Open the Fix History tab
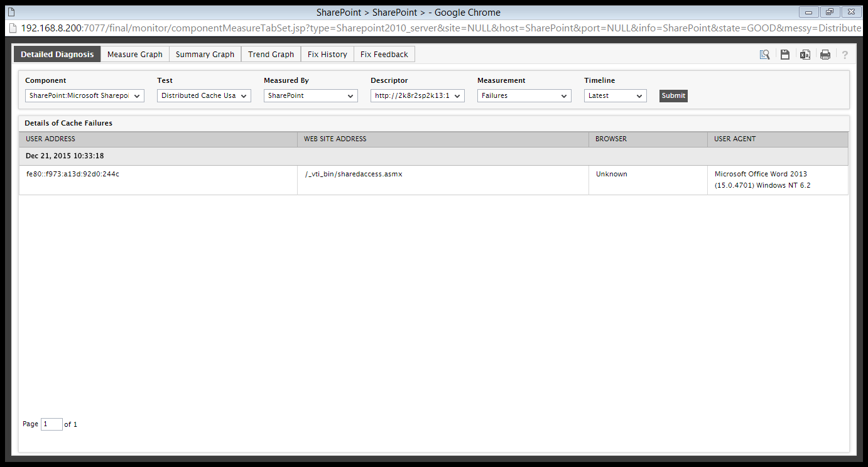The width and height of the screenshot is (868, 467). click(x=327, y=54)
